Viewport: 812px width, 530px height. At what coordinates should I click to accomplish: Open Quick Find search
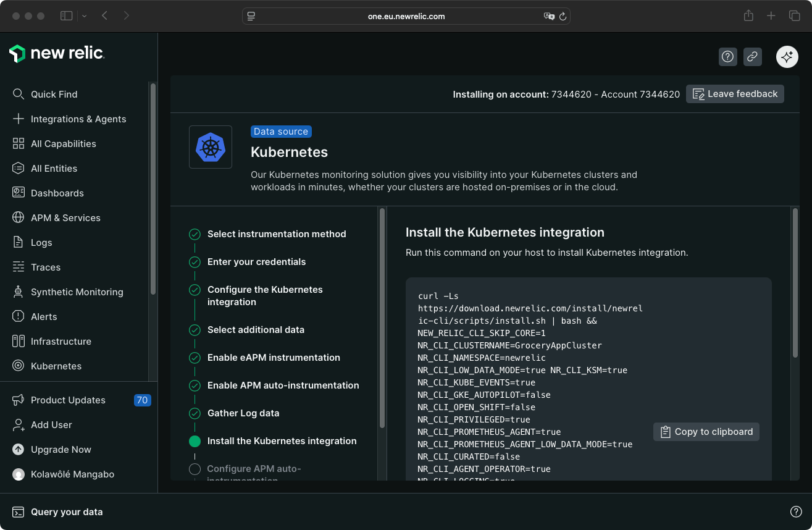point(54,94)
